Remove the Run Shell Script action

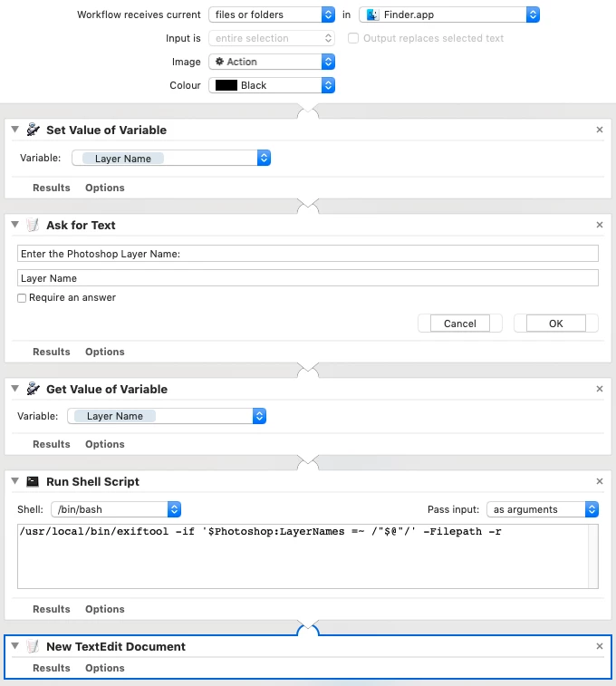click(x=600, y=481)
